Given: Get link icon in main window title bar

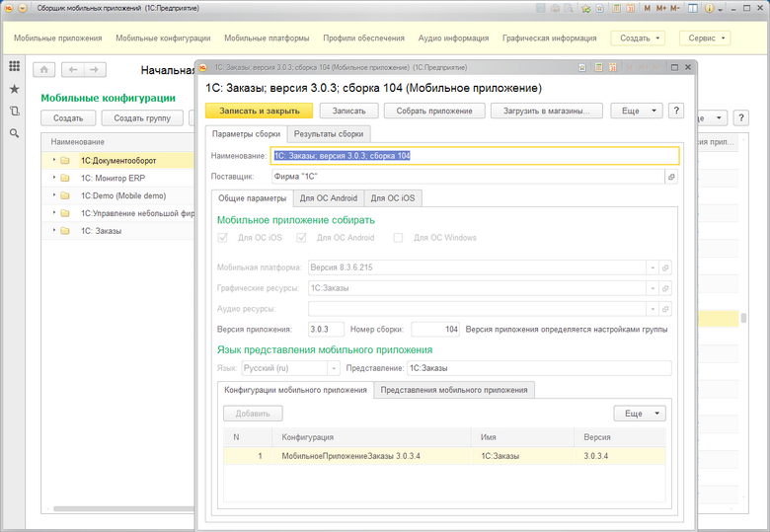Looking at the screenshot, I should [x=599, y=8].
